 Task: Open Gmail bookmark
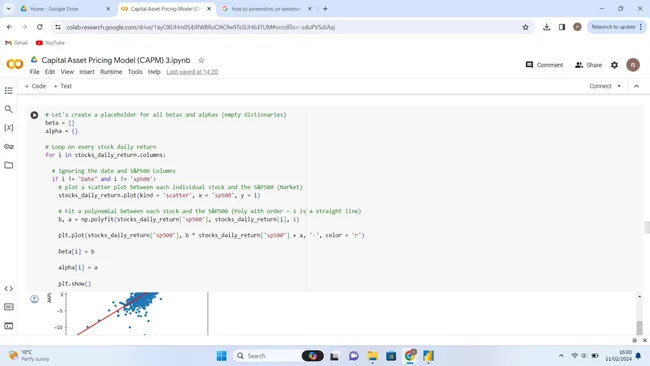(x=16, y=43)
